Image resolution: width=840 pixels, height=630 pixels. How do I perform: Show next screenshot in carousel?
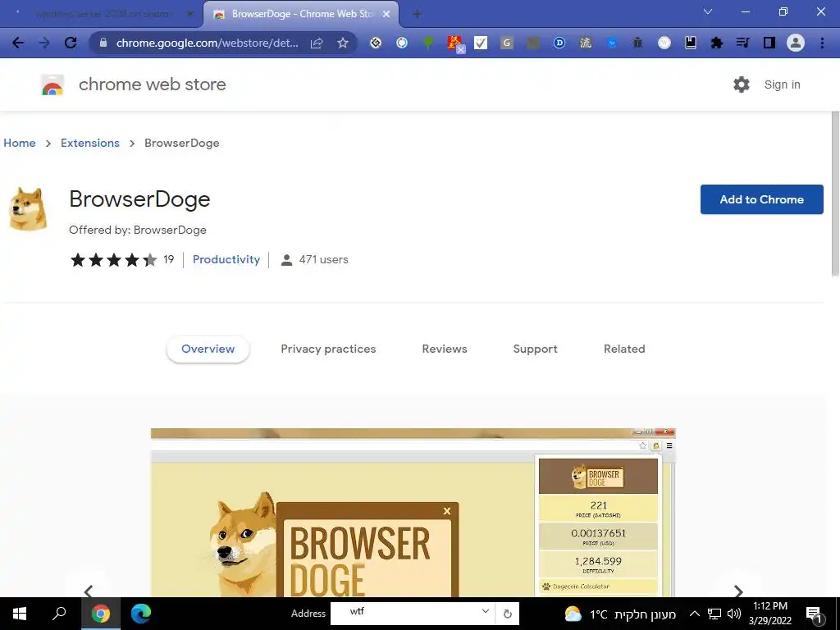point(738,591)
